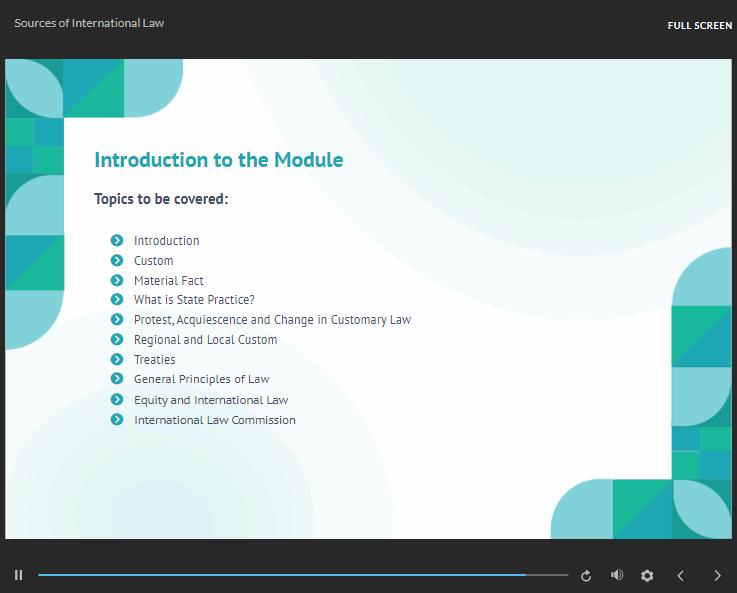Select 'Regional and Local Custom' text
The height and width of the screenshot is (593, 737).
[205, 340]
